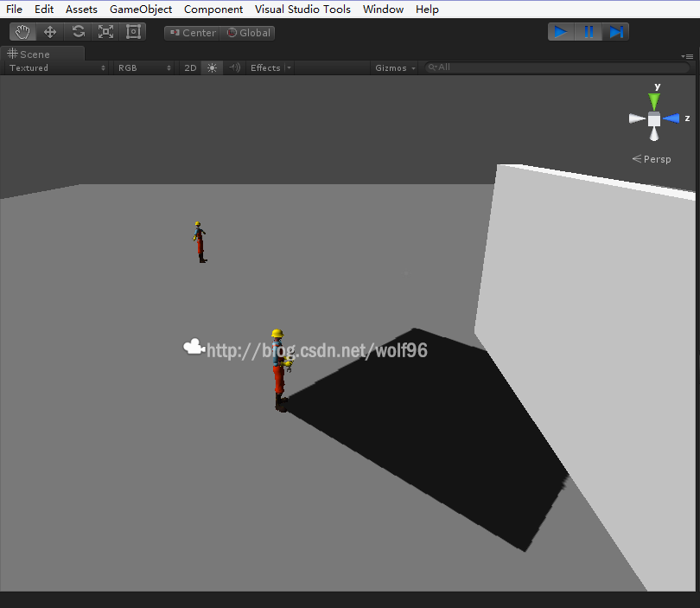This screenshot has height=608, width=700.
Task: Open the Edit menu
Action: click(x=44, y=10)
